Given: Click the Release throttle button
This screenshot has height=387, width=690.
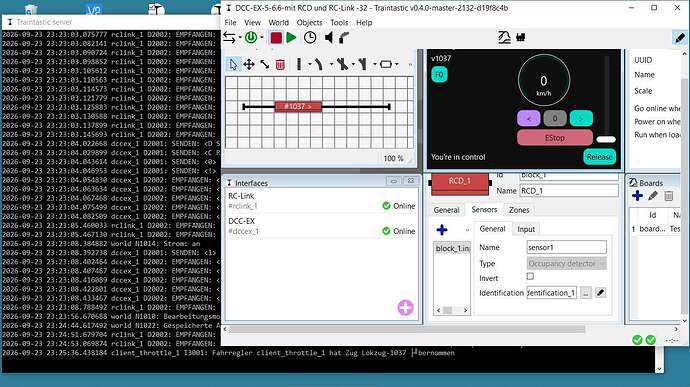Looking at the screenshot, I should (x=599, y=157).
